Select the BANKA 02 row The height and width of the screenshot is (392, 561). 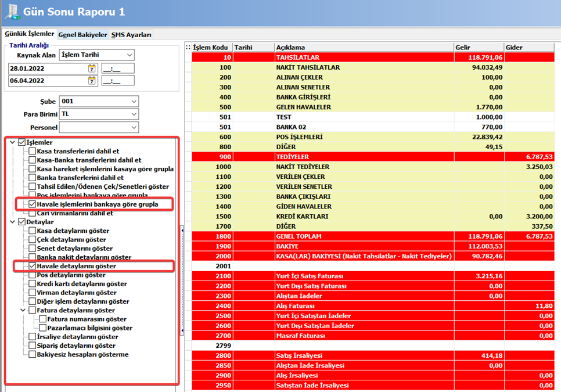point(373,127)
